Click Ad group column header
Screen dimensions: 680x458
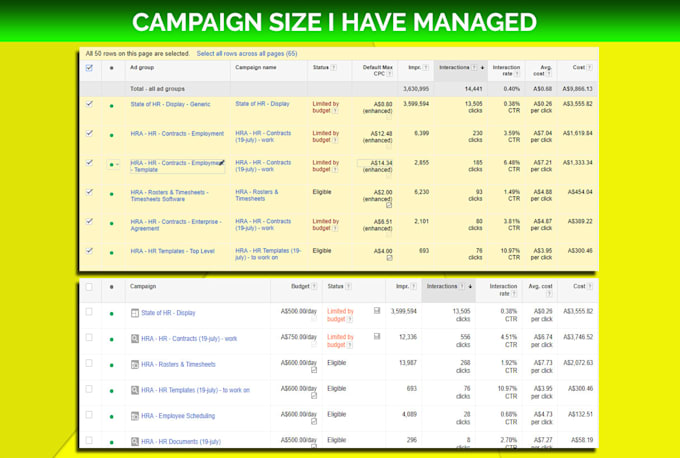coord(142,67)
